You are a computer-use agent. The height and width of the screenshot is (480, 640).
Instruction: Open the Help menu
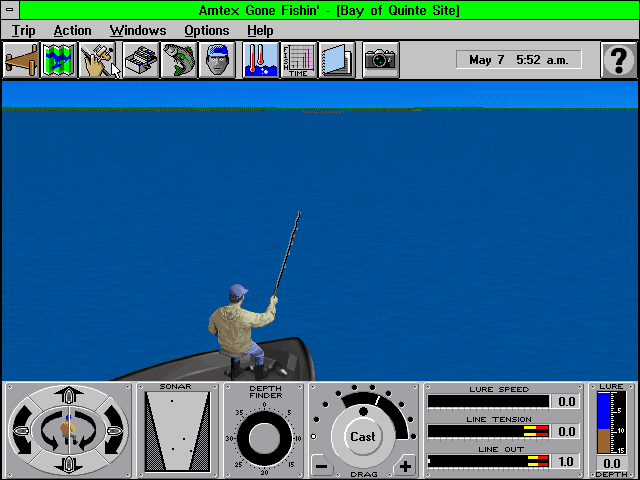click(x=260, y=31)
